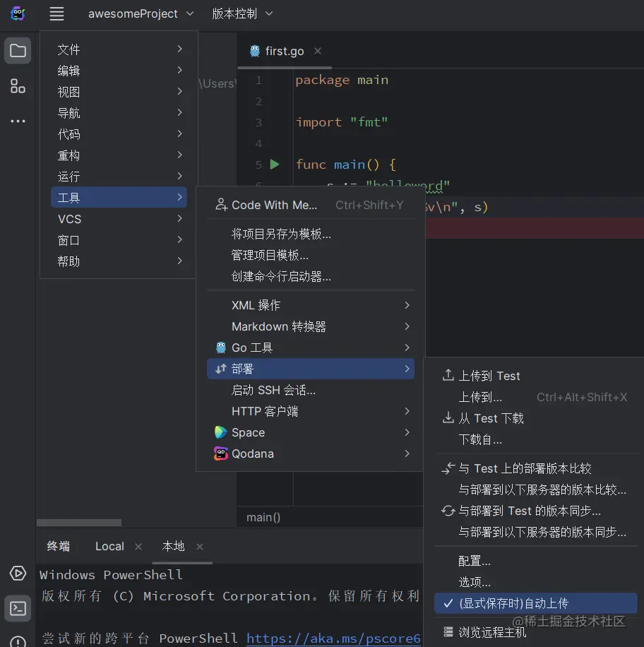
Task: Expand the 文件 menu
Action: pos(119,49)
